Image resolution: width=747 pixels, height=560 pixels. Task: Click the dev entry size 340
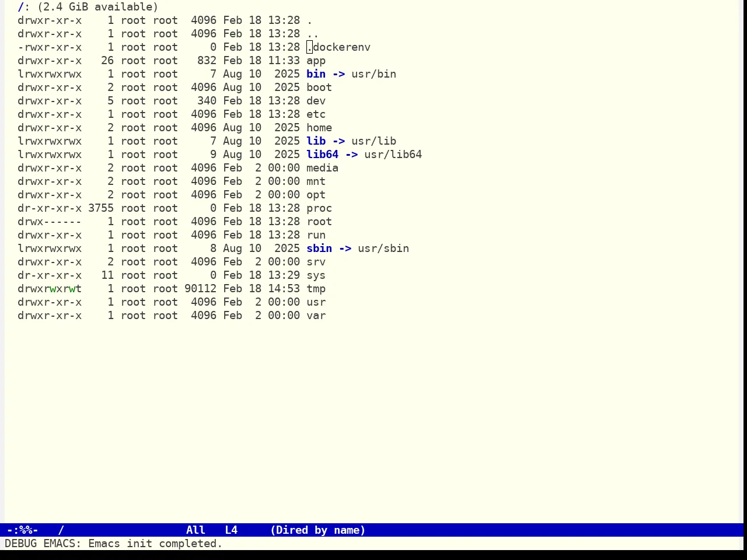tap(207, 101)
